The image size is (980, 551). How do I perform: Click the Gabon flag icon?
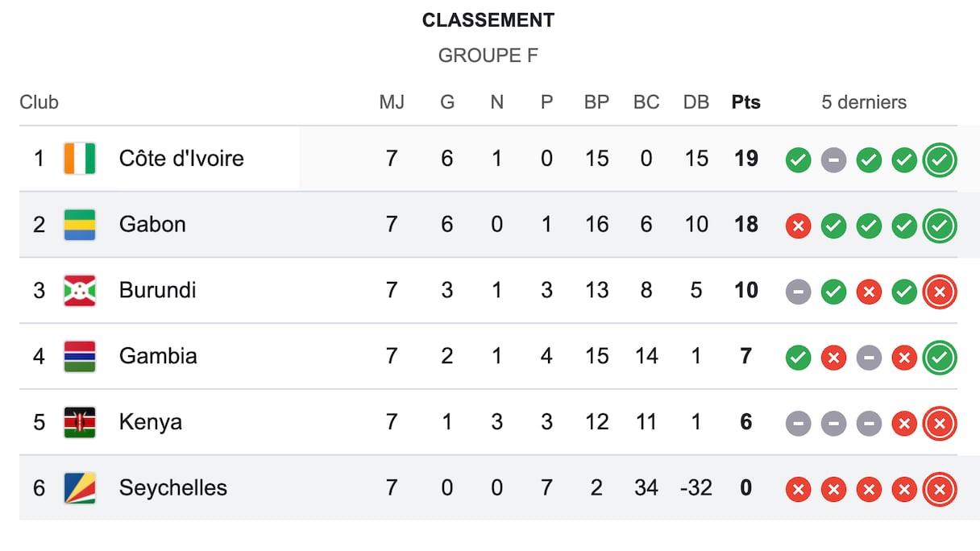(80, 225)
